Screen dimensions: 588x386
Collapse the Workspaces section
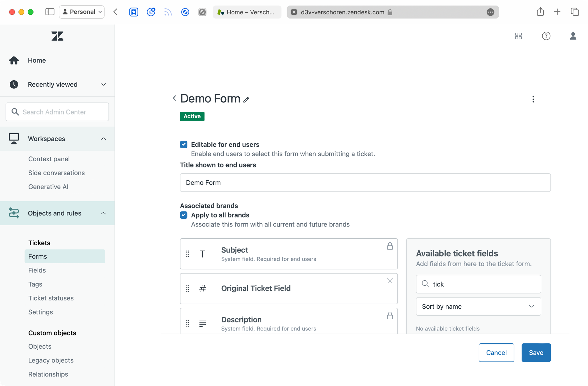[103, 139]
